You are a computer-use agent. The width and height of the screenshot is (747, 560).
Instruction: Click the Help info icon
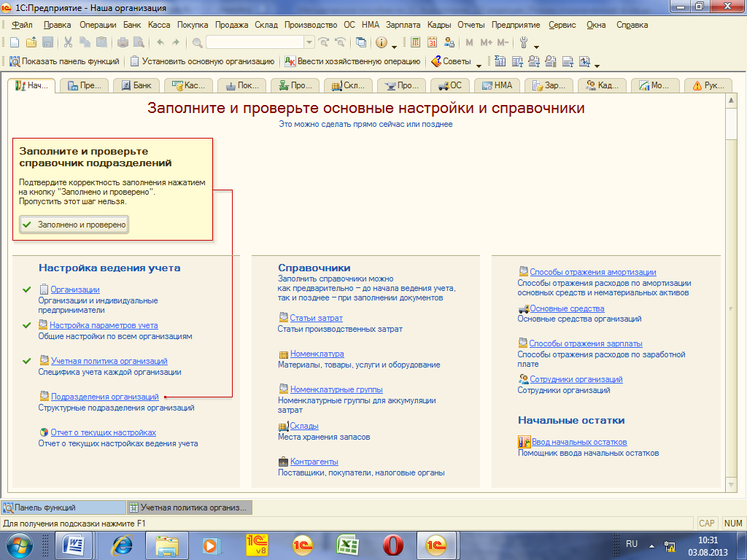point(381,42)
